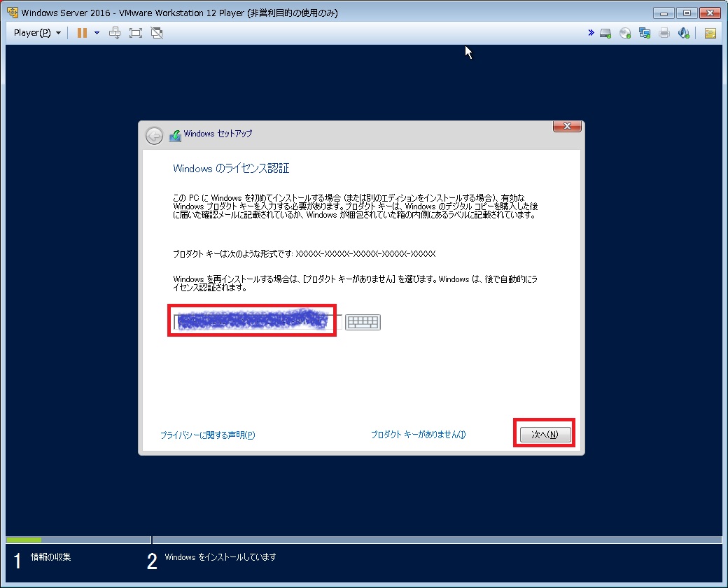
Task: Suspend the virtual machine with pause button
Action: pyautogui.click(x=82, y=32)
